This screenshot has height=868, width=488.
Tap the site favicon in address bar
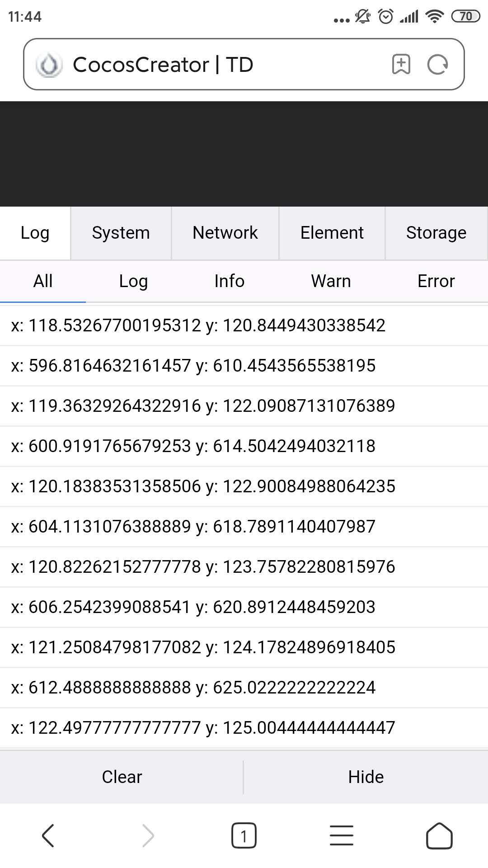pyautogui.click(x=49, y=65)
